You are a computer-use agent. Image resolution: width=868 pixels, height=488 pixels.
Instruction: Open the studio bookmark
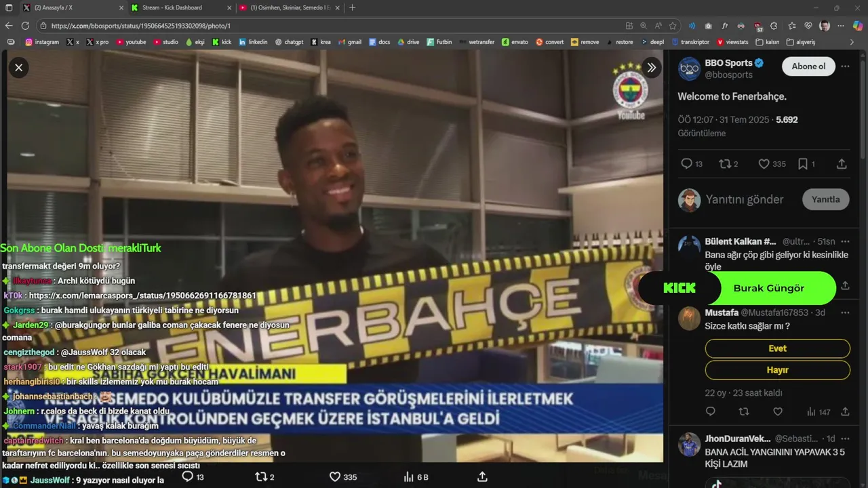pos(166,42)
